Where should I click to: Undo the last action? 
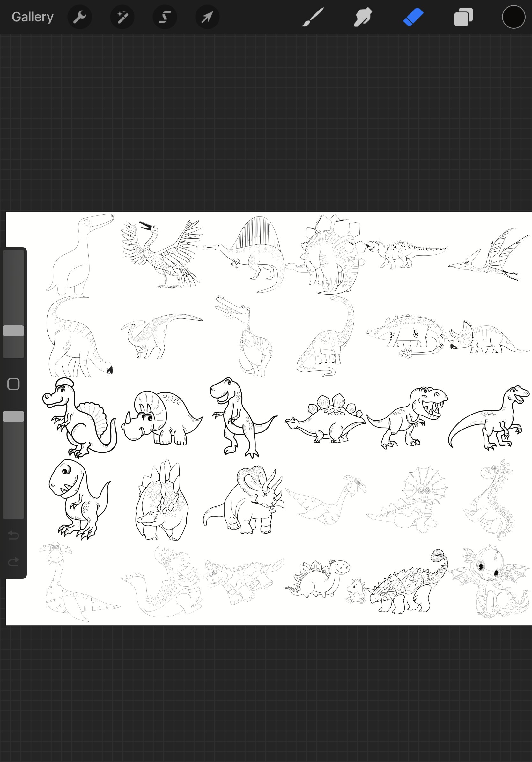click(13, 535)
